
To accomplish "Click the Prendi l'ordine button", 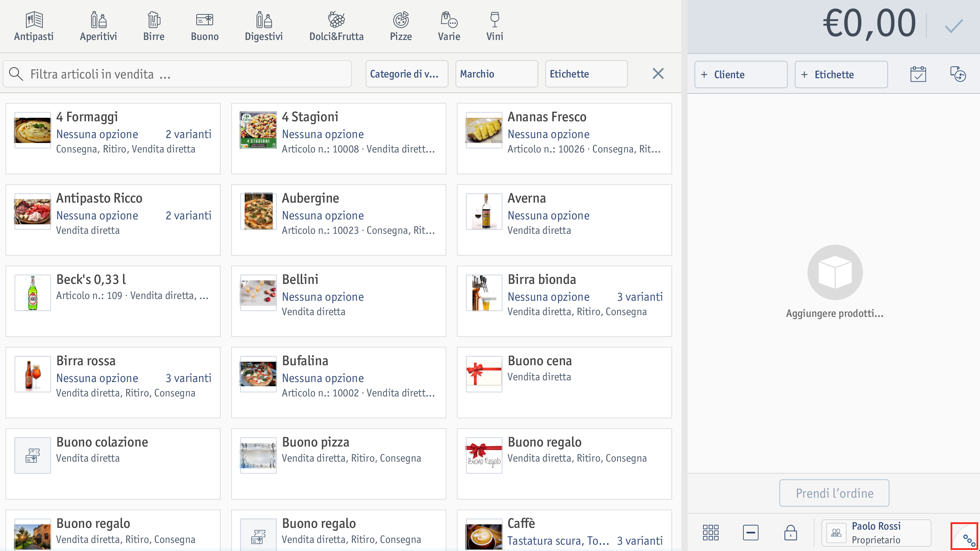I will (834, 493).
